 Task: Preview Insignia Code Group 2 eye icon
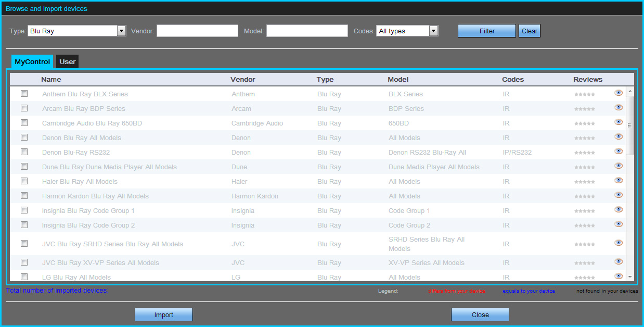coord(619,224)
